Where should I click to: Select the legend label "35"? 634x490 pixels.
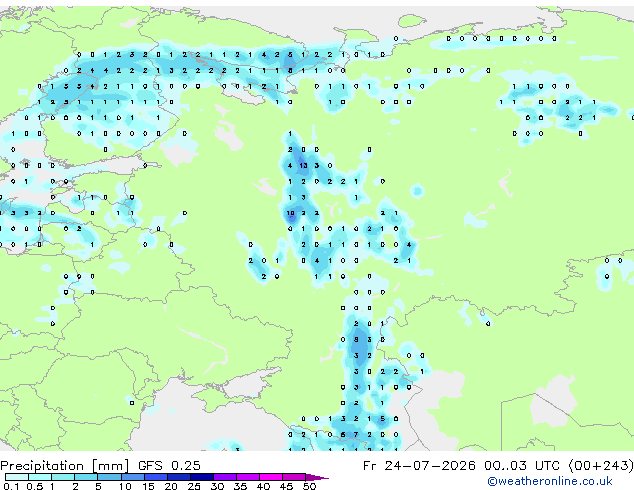[x=240, y=486]
